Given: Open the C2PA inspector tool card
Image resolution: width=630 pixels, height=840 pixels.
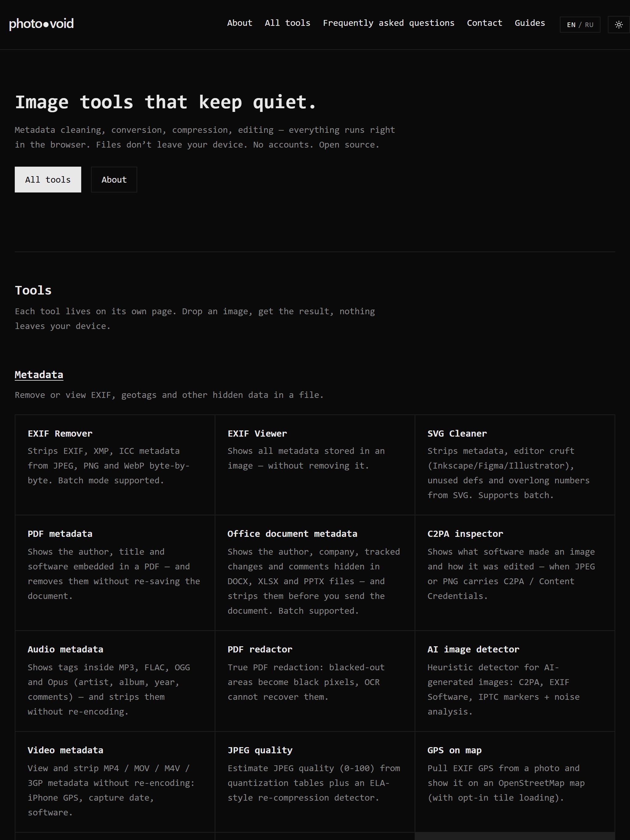Looking at the screenshot, I should coord(514,573).
